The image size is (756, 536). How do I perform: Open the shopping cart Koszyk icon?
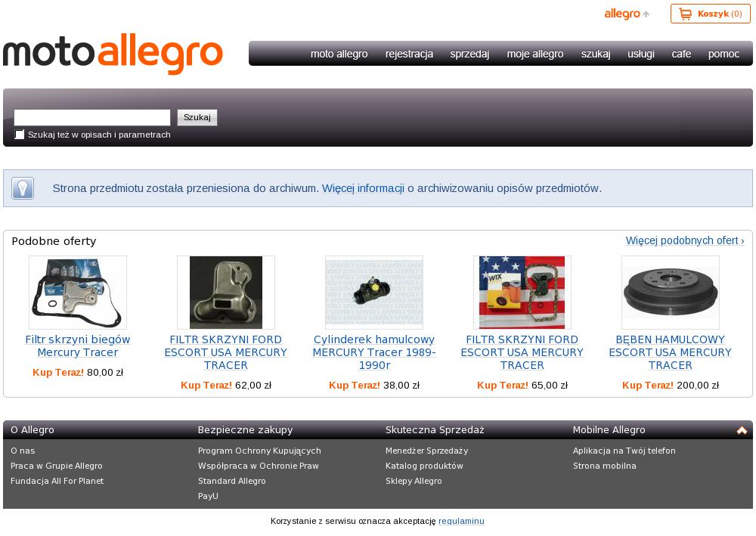tap(685, 14)
